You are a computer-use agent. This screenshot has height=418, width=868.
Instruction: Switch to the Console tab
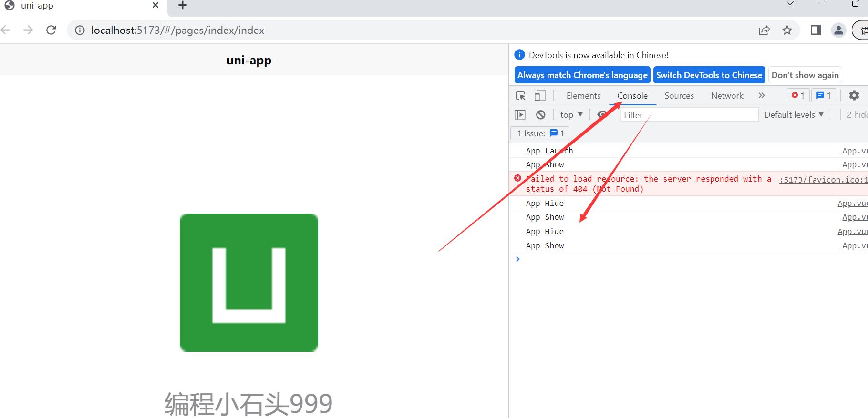coord(632,95)
